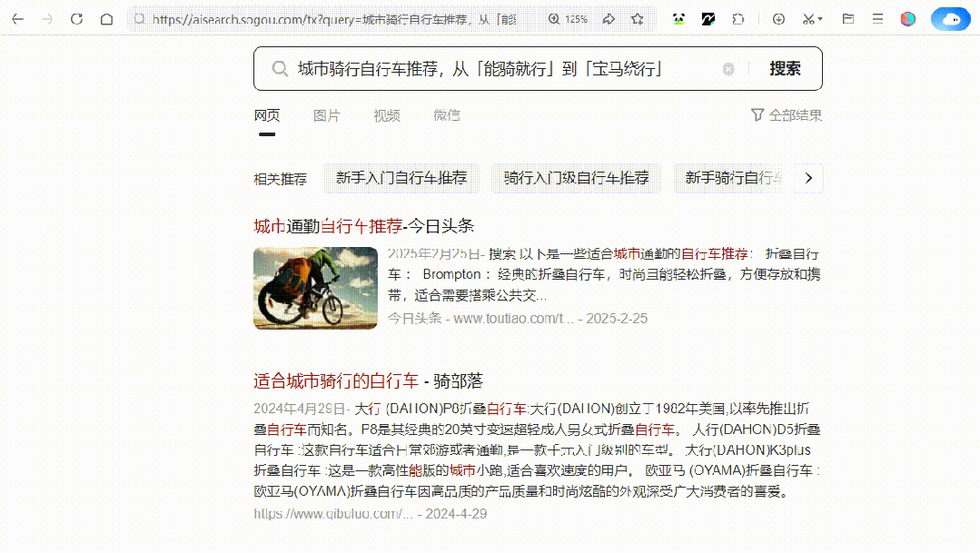Click the truncated 新手骑行自行车 suggestion
This screenshot has width=980, height=553.
point(728,178)
